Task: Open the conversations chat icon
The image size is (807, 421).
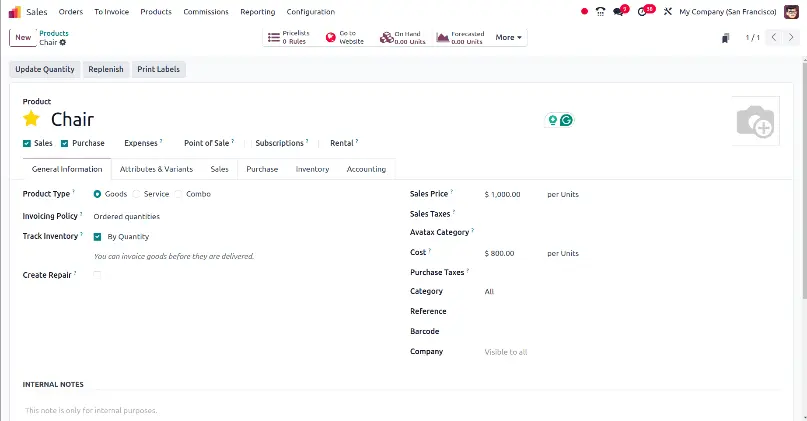Action: click(x=619, y=11)
